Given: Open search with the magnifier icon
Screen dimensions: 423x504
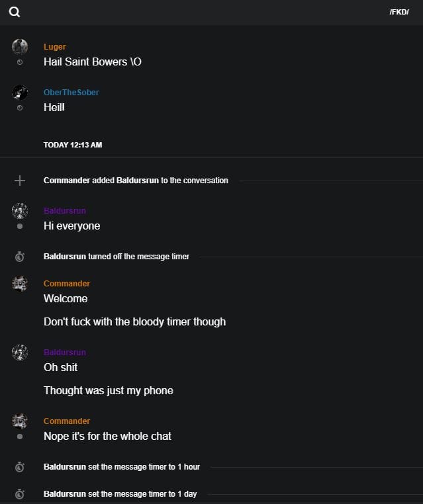Looking at the screenshot, I should tap(15, 12).
